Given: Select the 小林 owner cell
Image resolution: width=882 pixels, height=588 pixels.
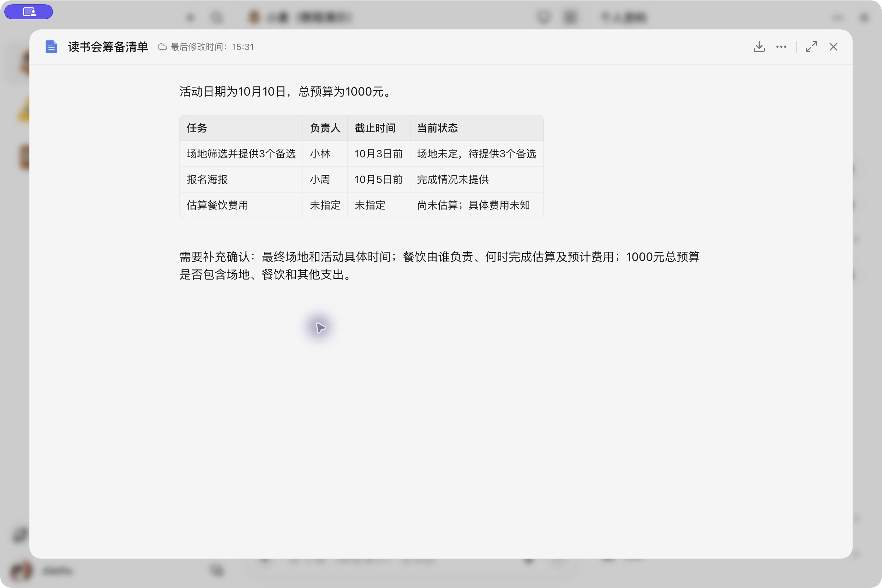Looking at the screenshot, I should pos(325,154).
